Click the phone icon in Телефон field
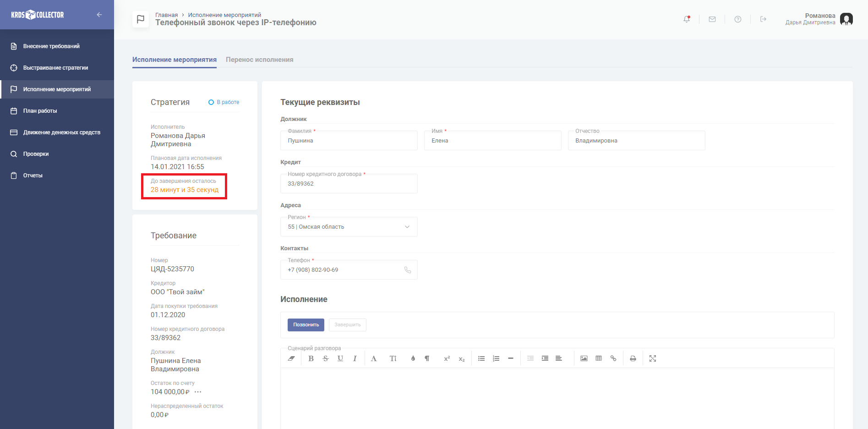The image size is (868, 429). (x=407, y=270)
